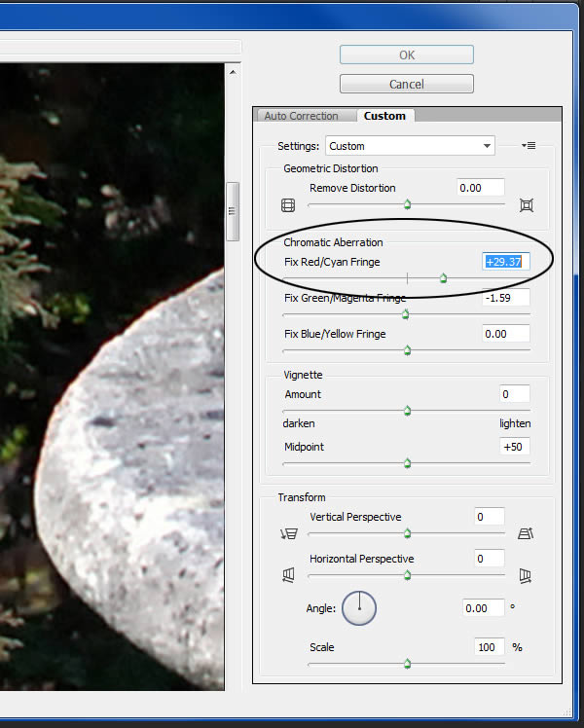Click the Angle dial control
The height and width of the screenshot is (728, 584).
[x=359, y=607]
